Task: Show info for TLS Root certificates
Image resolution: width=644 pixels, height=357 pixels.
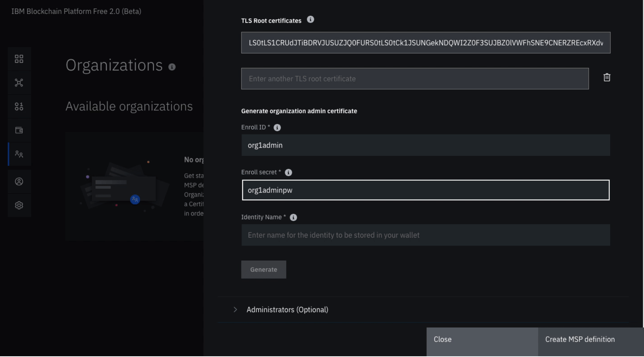Action: coord(310,20)
